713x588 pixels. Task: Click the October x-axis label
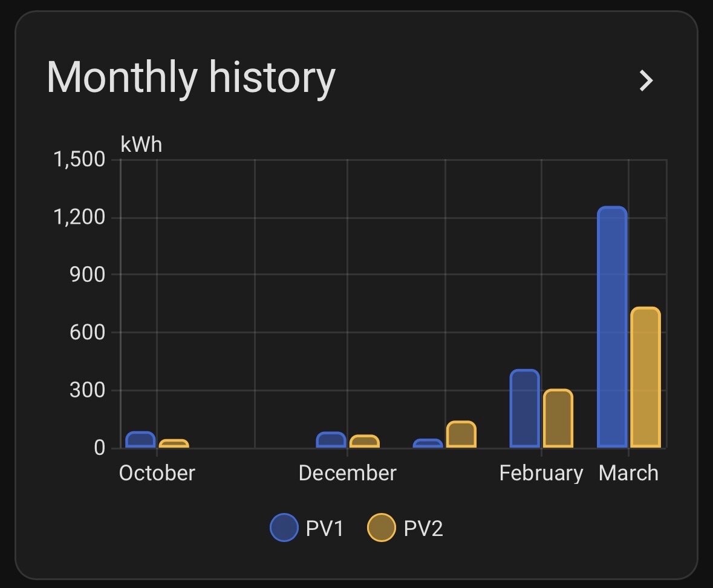[157, 472]
